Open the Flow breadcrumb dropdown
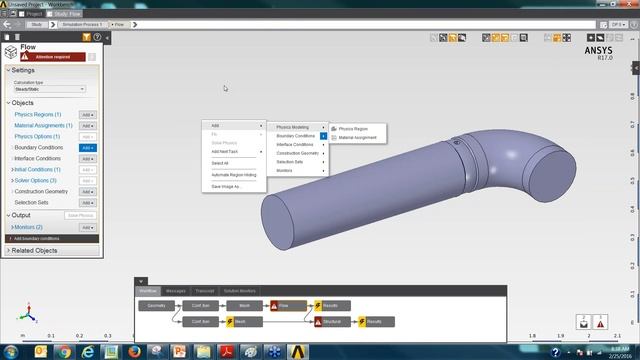The image size is (640, 360). (x=119, y=24)
